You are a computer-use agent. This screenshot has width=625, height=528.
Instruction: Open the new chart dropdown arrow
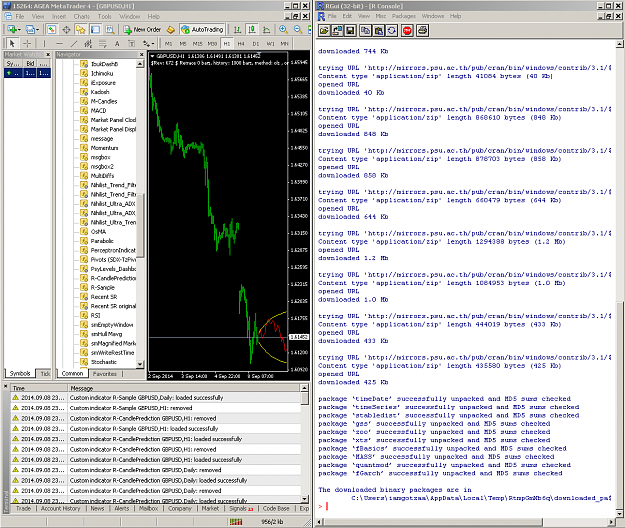click(x=19, y=29)
